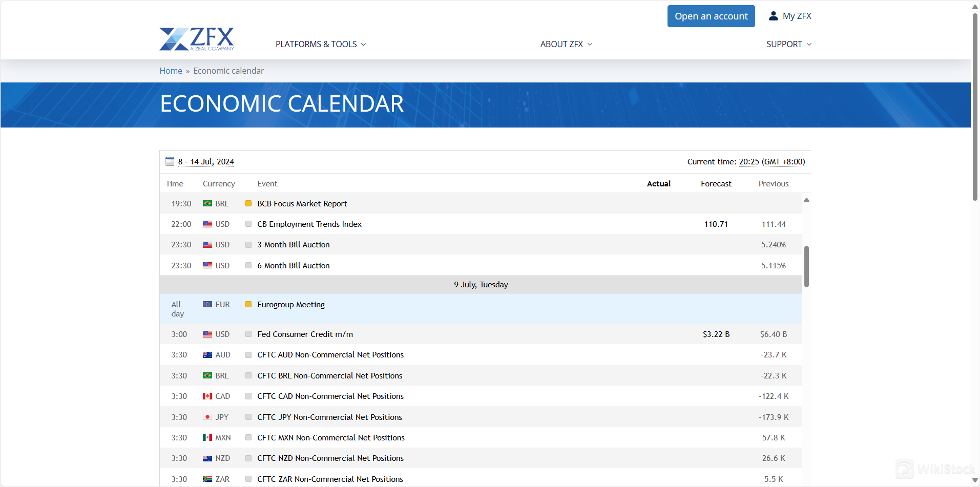Click the calendar table scrollbar thumb
The height and width of the screenshot is (487, 980).
click(x=806, y=266)
